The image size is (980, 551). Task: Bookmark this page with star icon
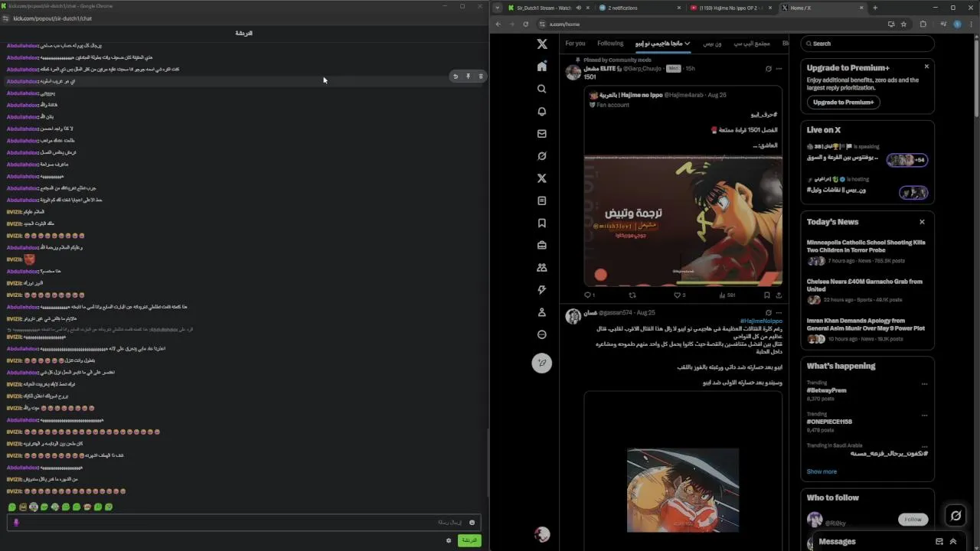tap(903, 24)
